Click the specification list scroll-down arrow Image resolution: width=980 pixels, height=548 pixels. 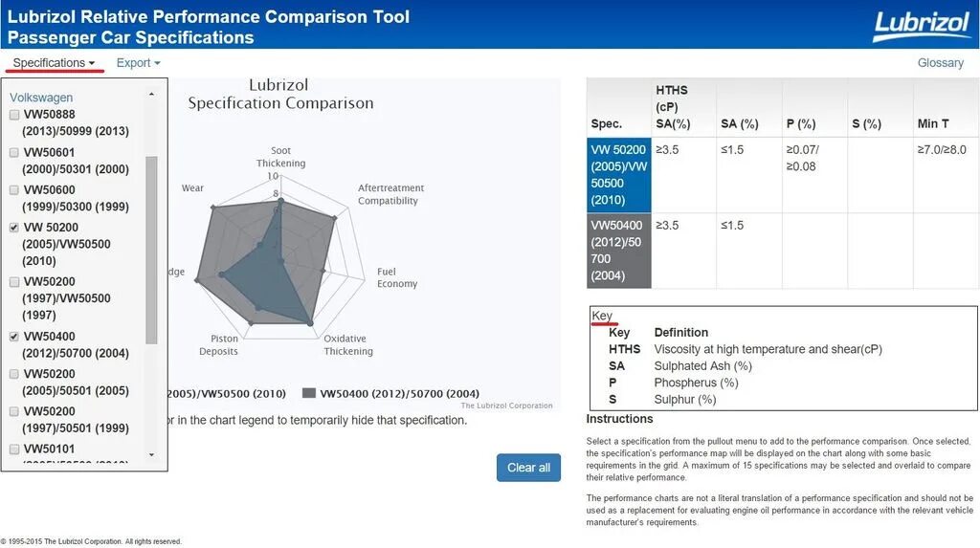[151, 455]
